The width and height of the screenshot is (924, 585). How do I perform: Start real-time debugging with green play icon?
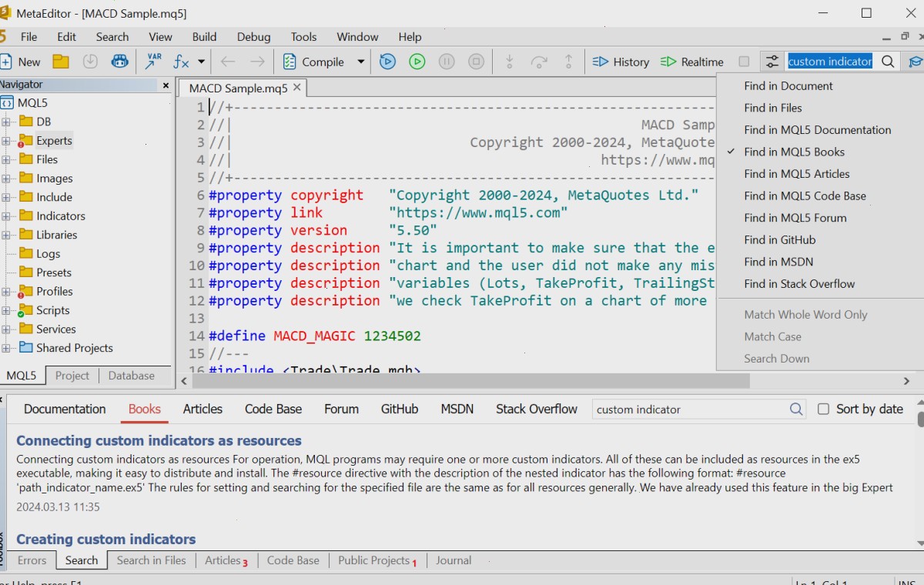click(x=417, y=62)
